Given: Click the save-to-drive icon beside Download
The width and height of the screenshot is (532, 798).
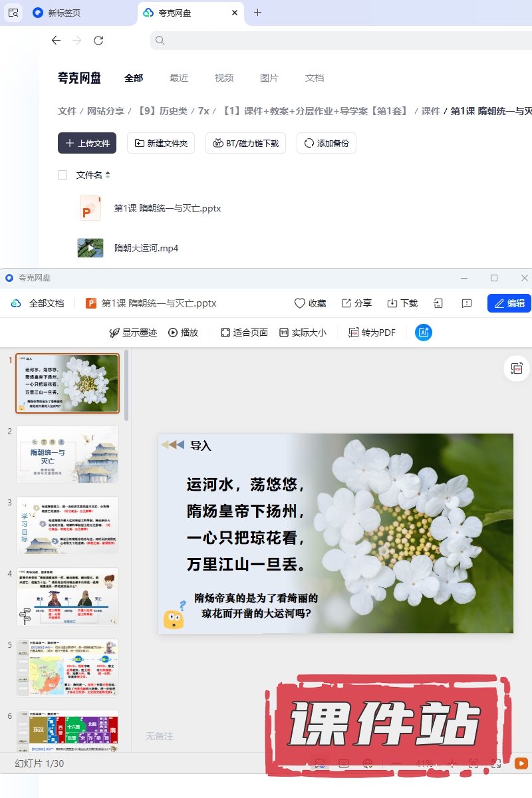Looking at the screenshot, I should click(x=438, y=303).
